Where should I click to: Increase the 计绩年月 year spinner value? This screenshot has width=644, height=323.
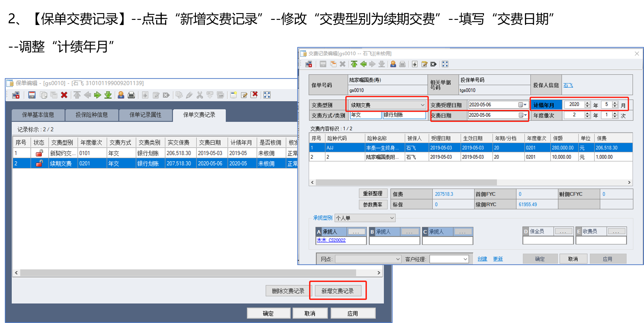[587, 103]
